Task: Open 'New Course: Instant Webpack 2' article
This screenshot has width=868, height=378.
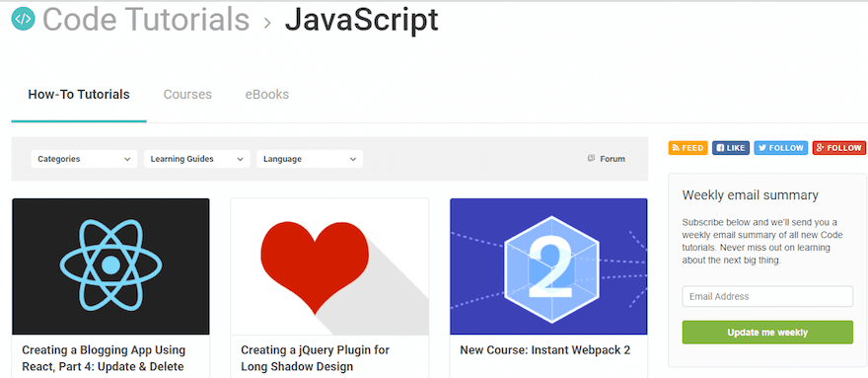Action: [x=544, y=350]
